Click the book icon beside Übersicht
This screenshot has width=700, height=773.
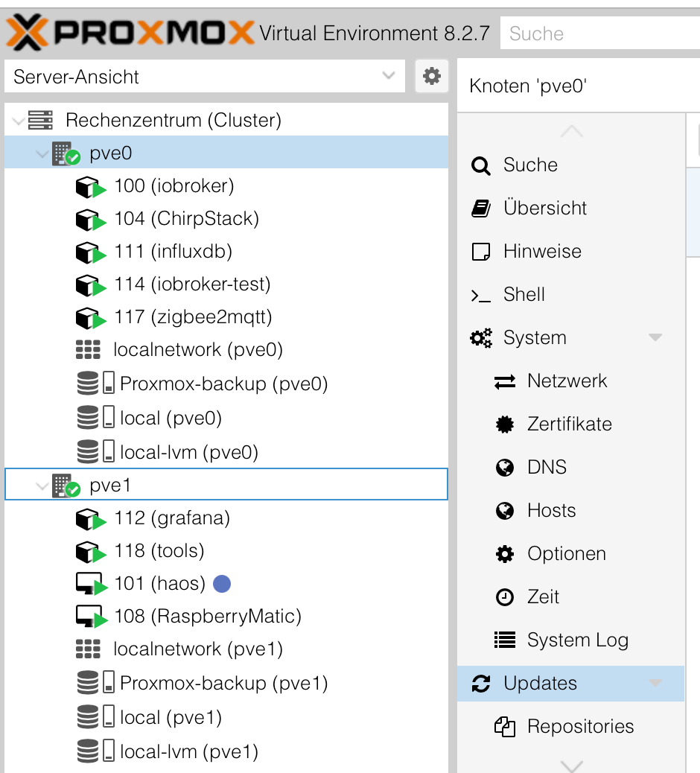480,209
